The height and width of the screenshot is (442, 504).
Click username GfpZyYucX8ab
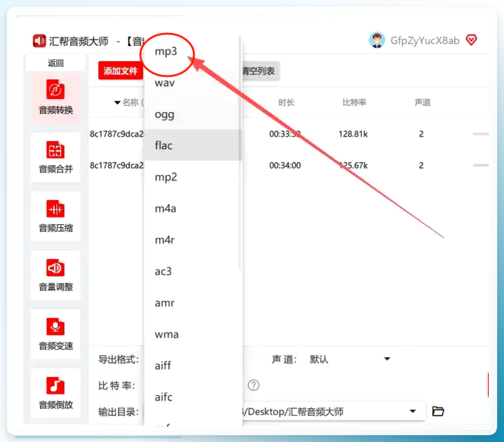[425, 41]
